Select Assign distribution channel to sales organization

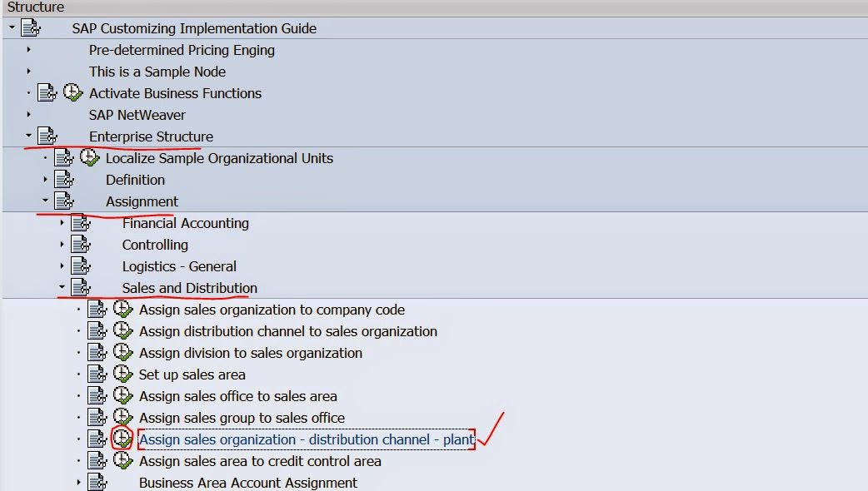click(287, 331)
